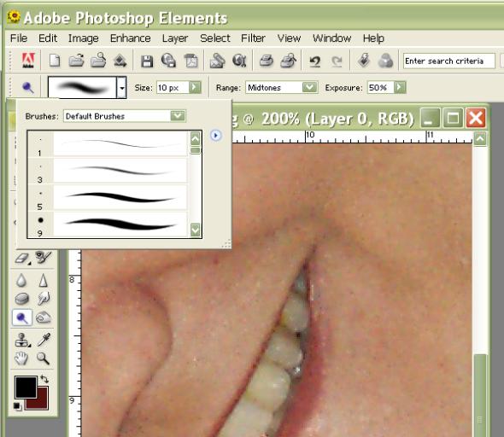Reset to default black and white colors
This screenshot has height=437, width=504.
17,407
